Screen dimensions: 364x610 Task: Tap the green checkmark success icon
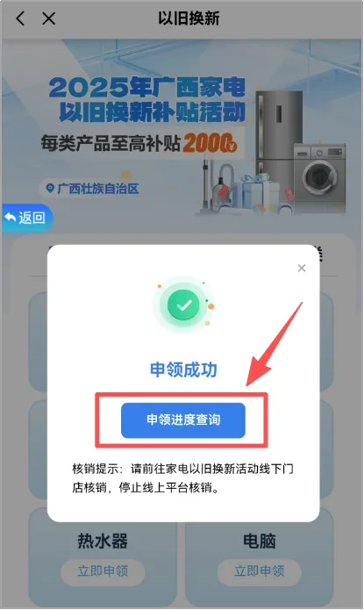pyautogui.click(x=184, y=305)
